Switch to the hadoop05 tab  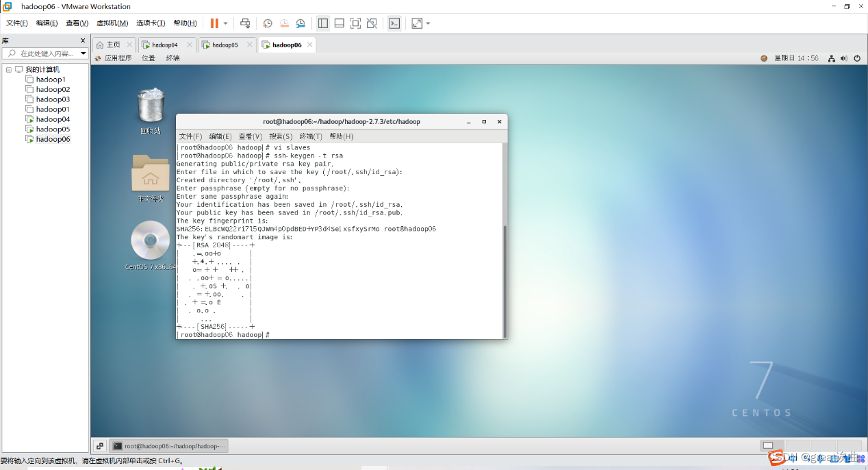coord(225,45)
